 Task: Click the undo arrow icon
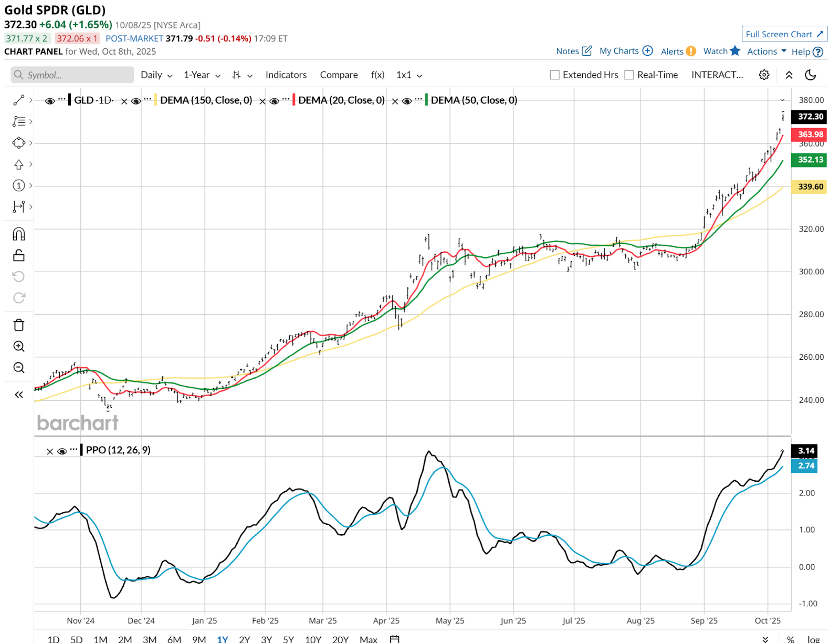tap(19, 276)
